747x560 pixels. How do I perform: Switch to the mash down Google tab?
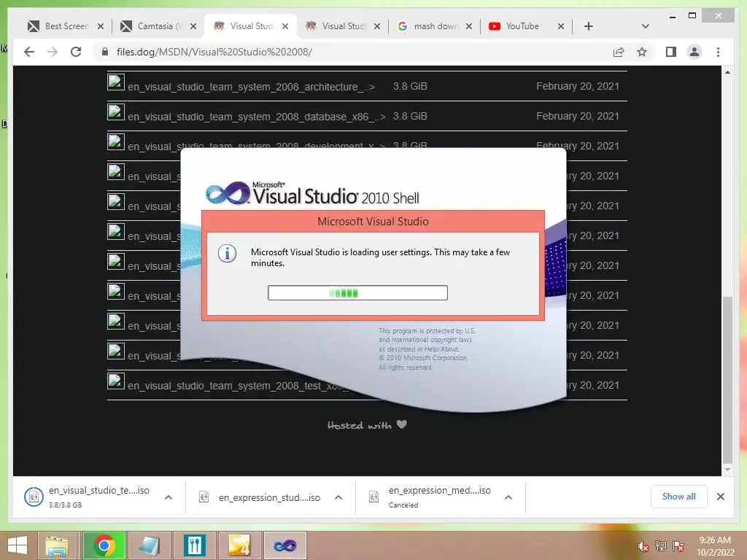coord(435,26)
